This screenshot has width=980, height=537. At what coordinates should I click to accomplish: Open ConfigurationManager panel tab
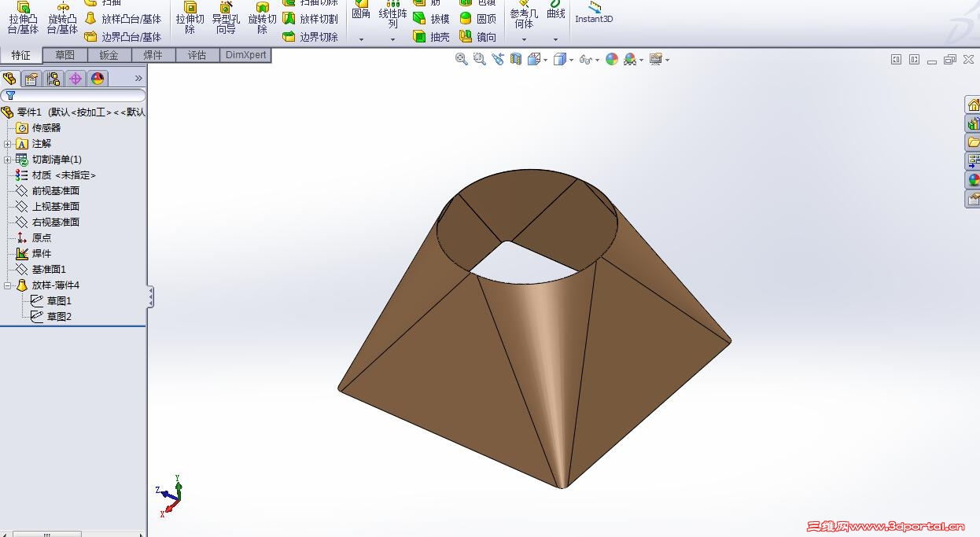pos(53,79)
